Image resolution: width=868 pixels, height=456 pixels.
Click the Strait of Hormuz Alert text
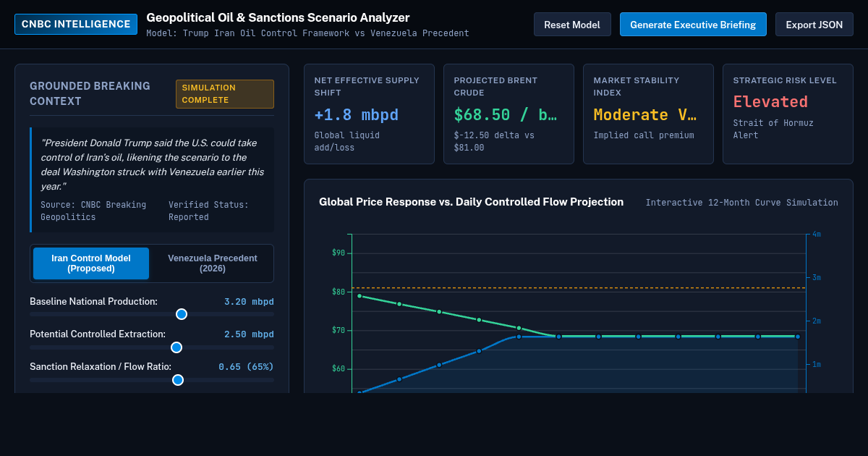[773, 129]
